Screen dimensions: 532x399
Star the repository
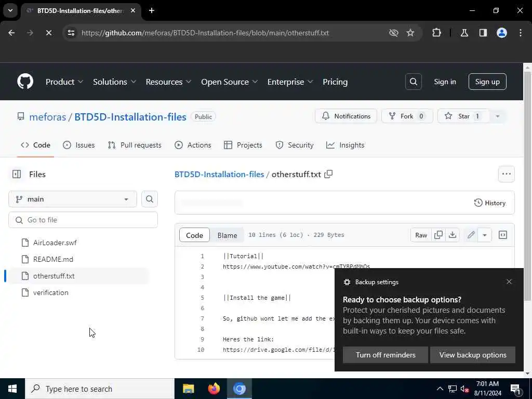[463, 116]
